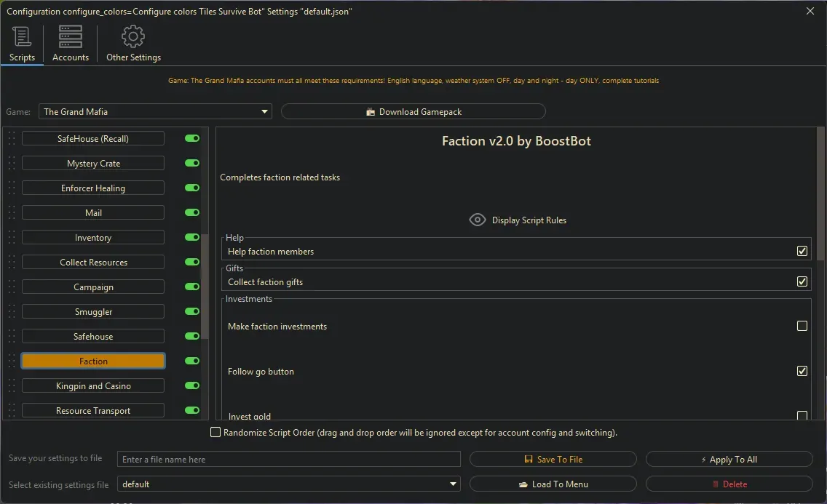
Task: Toggle off Mystery Crate script
Action: pos(192,163)
